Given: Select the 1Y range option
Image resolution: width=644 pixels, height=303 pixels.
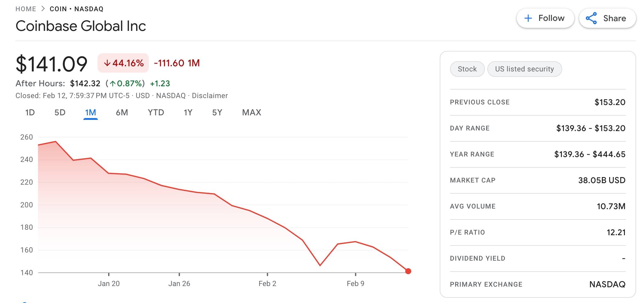Looking at the screenshot, I should [188, 112].
